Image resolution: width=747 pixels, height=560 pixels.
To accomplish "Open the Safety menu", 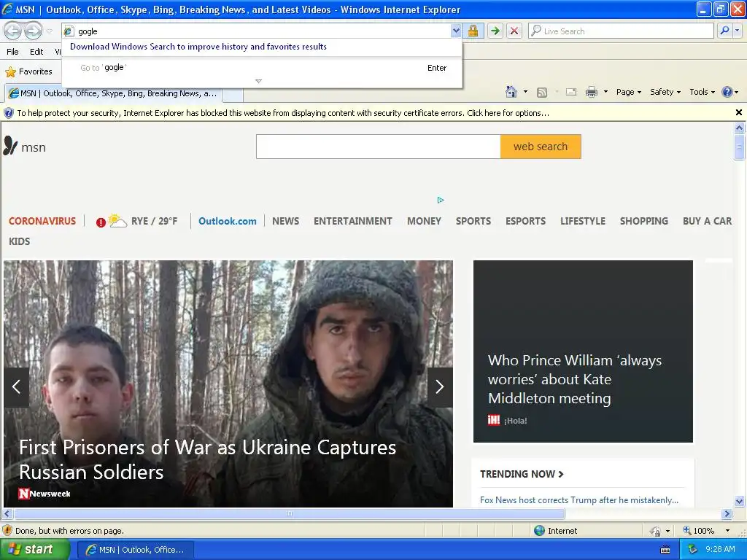I will 665,92.
